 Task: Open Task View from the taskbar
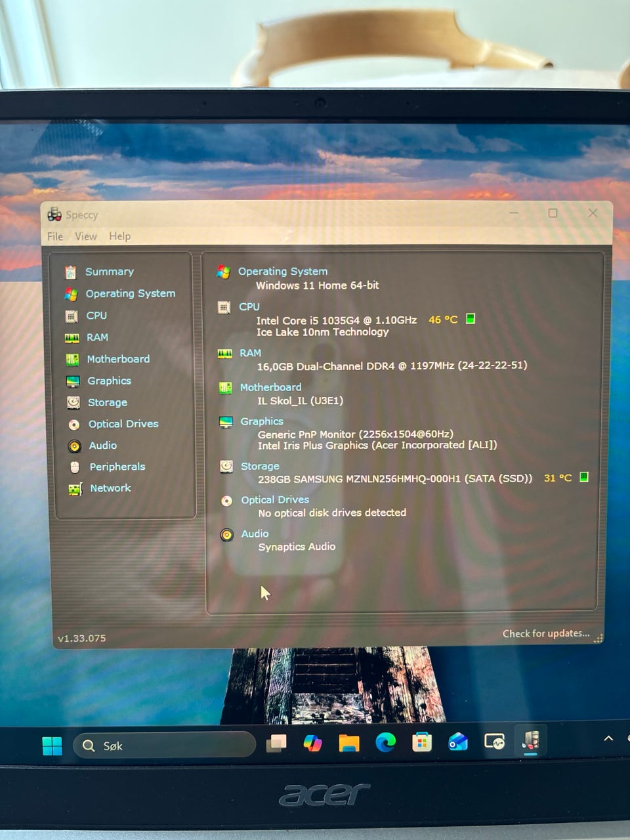coord(276,743)
